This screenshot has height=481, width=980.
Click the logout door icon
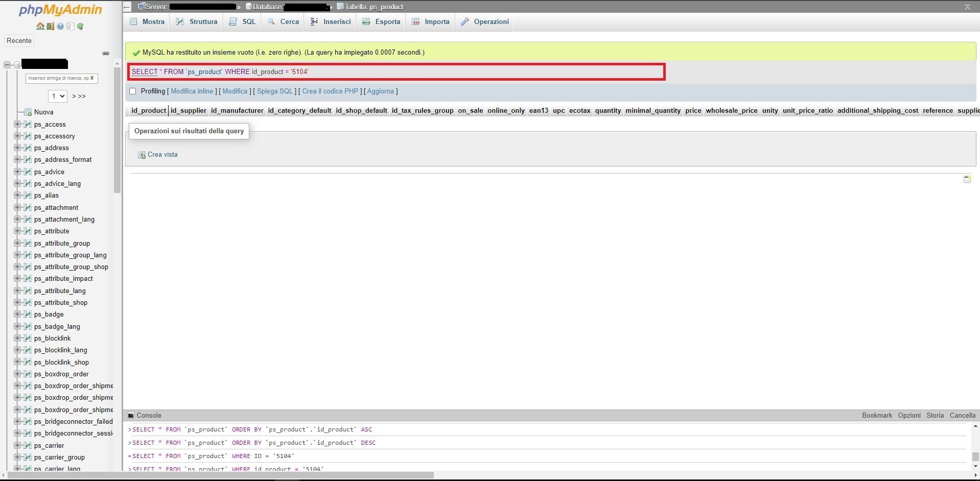[x=50, y=26]
